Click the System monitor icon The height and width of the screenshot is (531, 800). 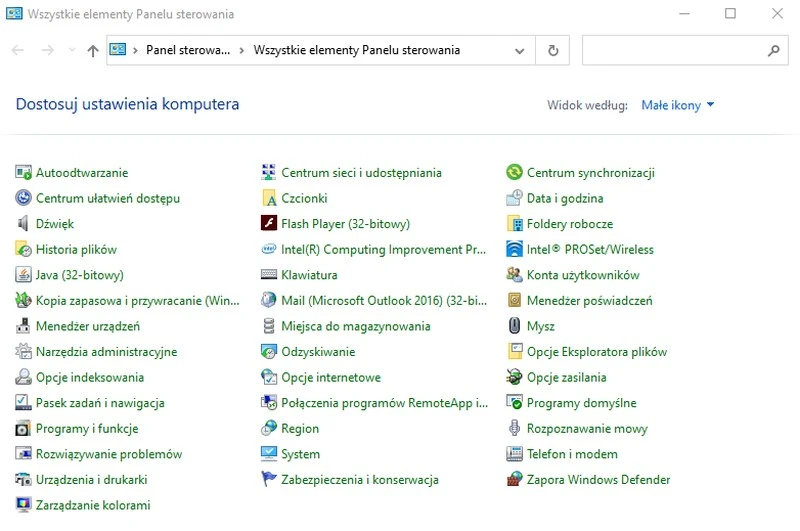pos(268,454)
